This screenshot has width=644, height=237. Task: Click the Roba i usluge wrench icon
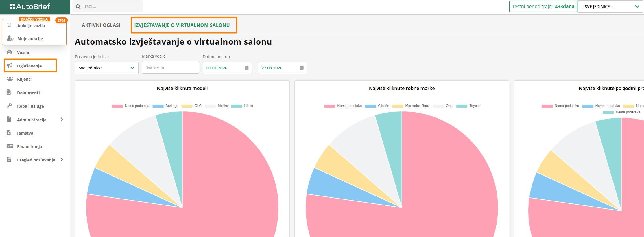click(9, 106)
